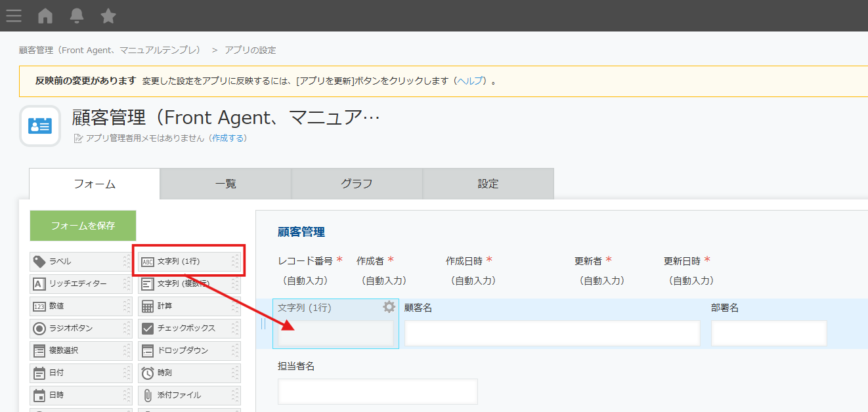
Task: Open the ヘルプ link in the notice
Action: click(469, 81)
